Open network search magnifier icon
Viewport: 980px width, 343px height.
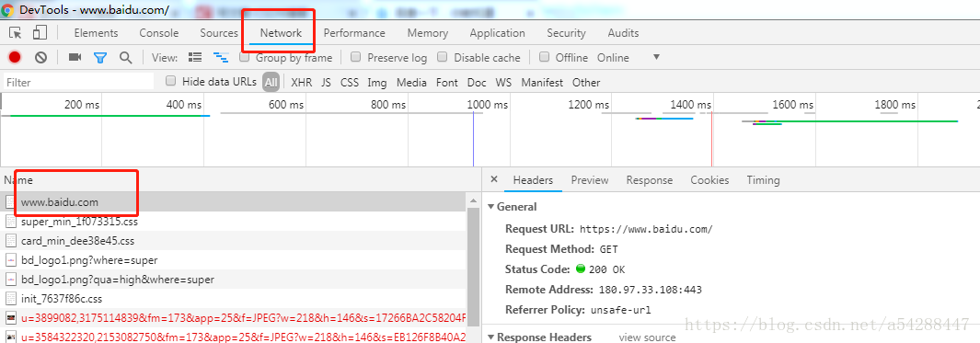[126, 58]
